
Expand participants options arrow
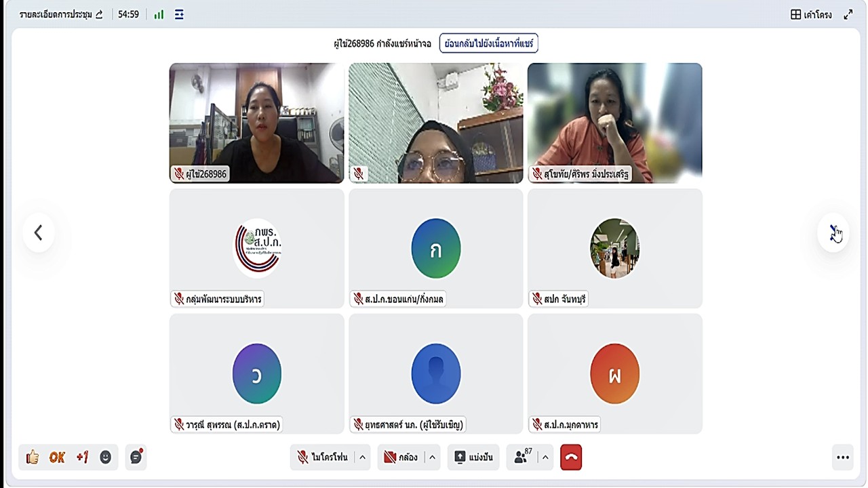pos(545,457)
